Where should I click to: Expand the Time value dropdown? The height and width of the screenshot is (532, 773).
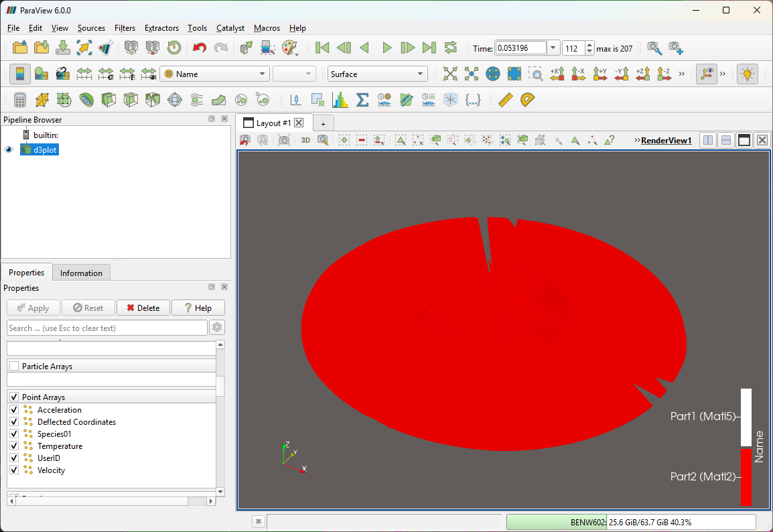[553, 48]
